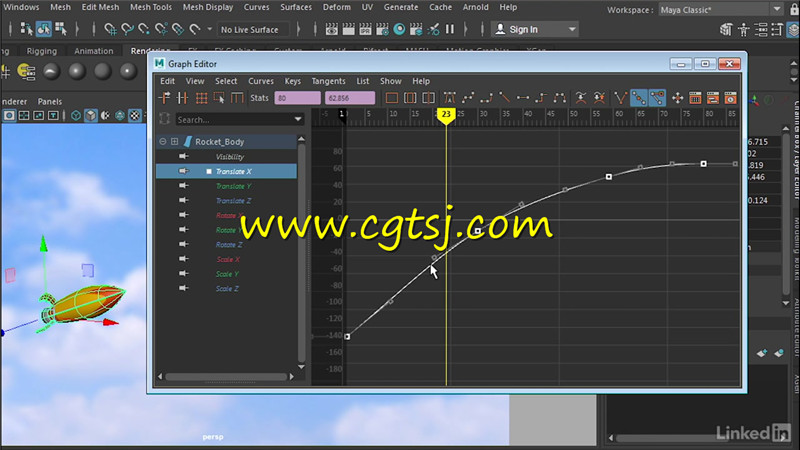Apply Clamped tangents

[x=486, y=98]
